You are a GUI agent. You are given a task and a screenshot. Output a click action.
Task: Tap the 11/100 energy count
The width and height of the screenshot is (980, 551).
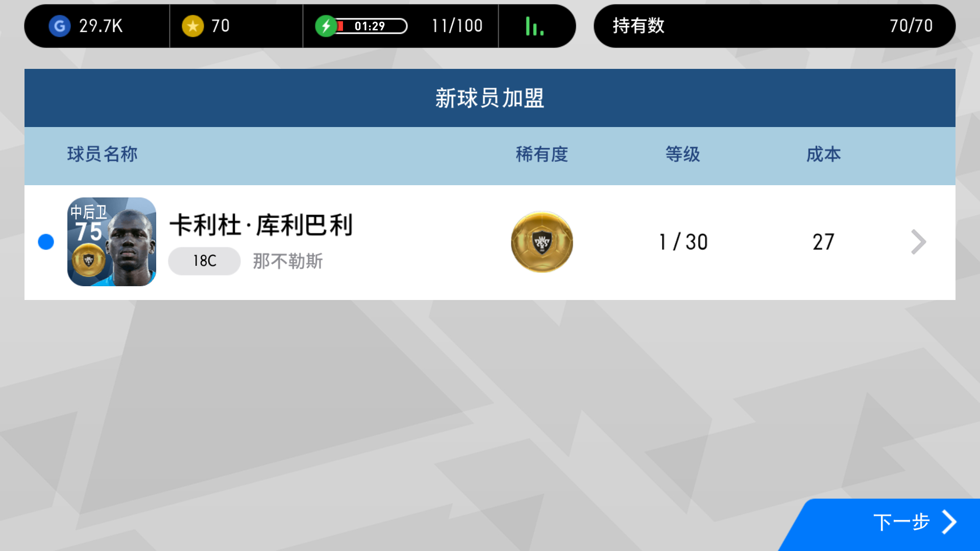pos(457,26)
